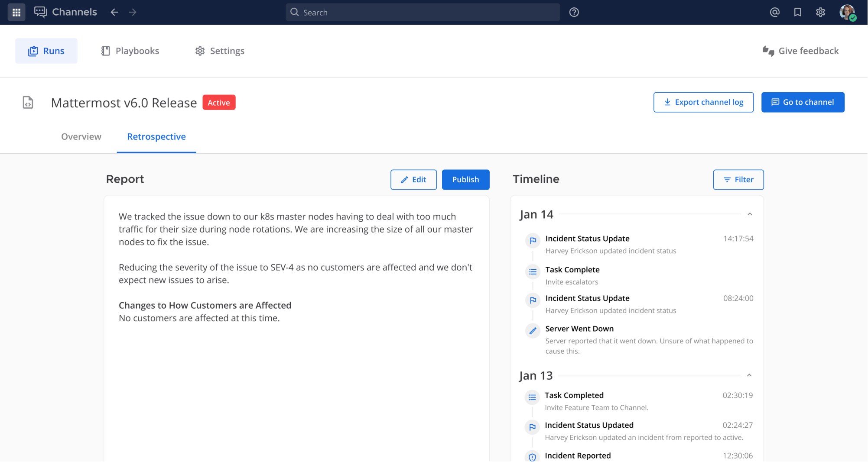
Task: Open the help question mark icon
Action: pos(574,12)
